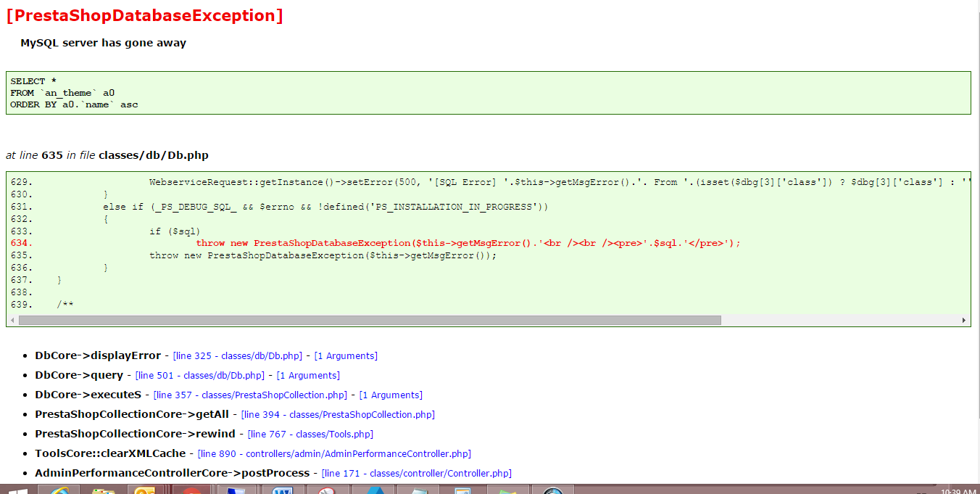Viewport: 980px width, 494px height.
Task: Click the 'PrestaShopCollectionCore->getAll' stack entry name
Action: 132,415
